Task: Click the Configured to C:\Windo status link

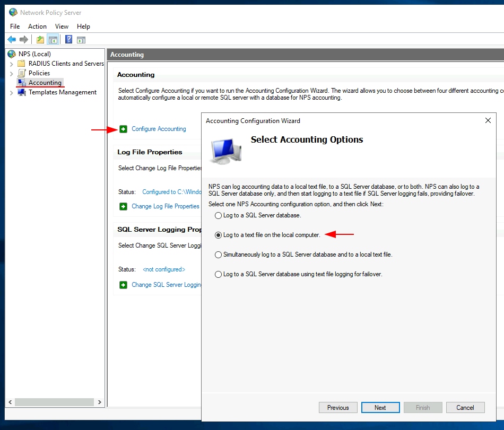Action: click(x=172, y=192)
